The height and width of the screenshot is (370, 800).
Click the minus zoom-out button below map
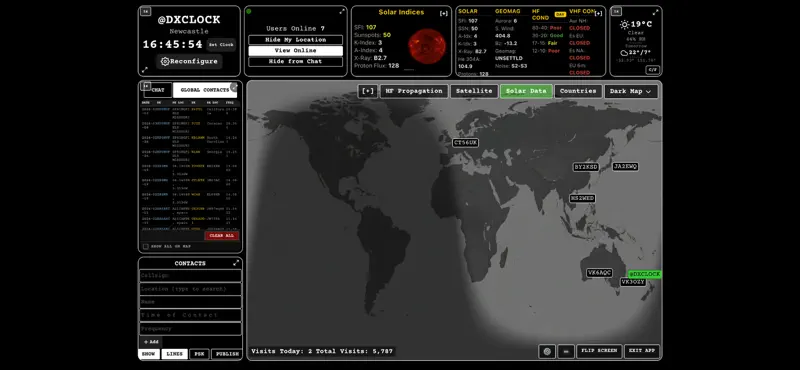(566, 351)
